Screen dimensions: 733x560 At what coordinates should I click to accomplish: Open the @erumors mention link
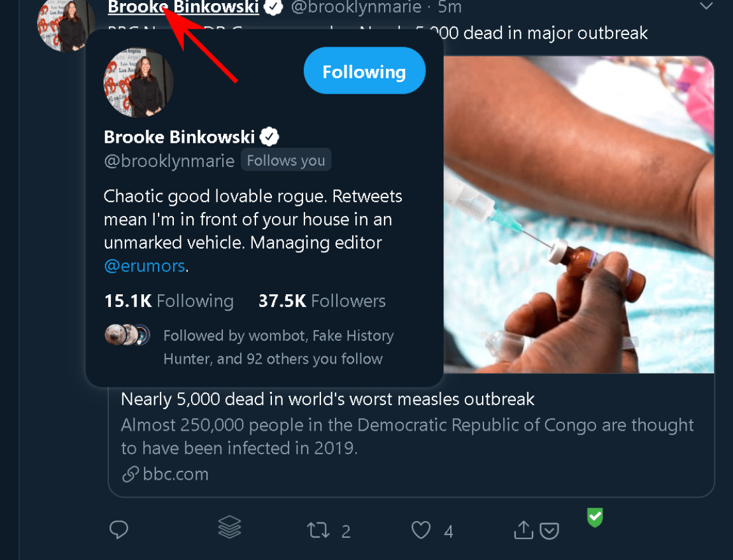(144, 266)
